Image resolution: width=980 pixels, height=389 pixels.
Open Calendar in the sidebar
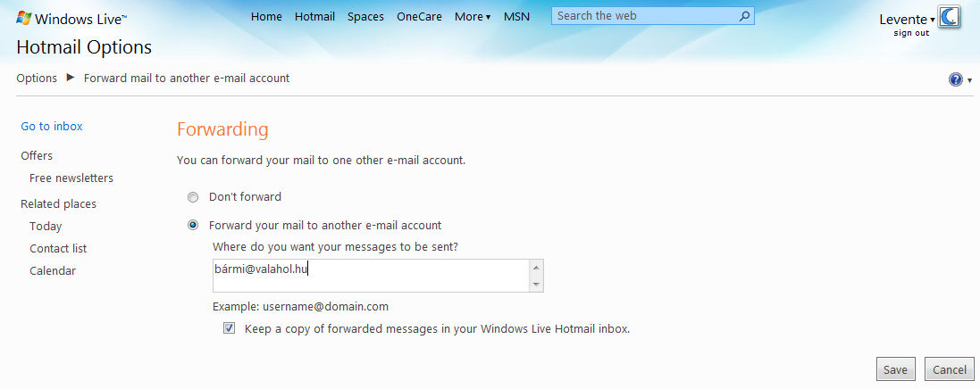[x=53, y=271]
